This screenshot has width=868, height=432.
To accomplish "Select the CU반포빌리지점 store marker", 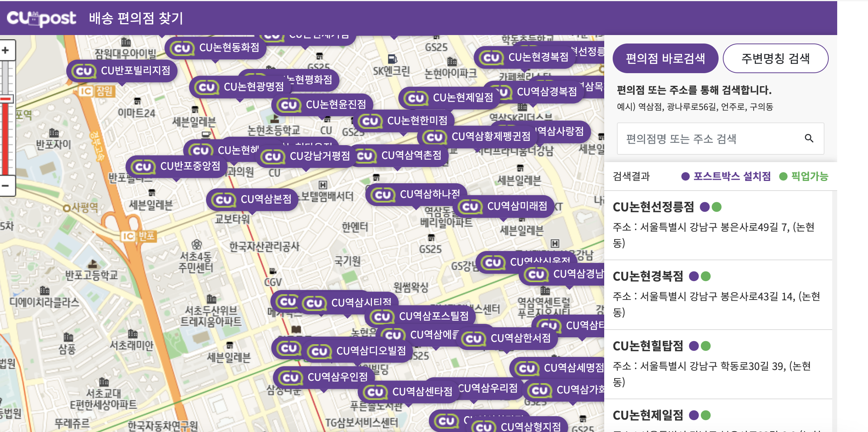I will point(122,71).
